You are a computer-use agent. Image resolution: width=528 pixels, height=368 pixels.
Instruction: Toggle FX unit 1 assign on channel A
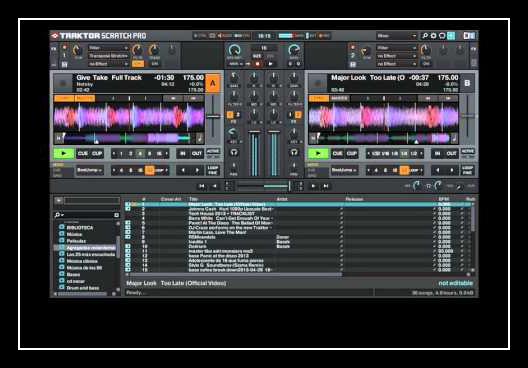pyautogui.click(x=230, y=115)
